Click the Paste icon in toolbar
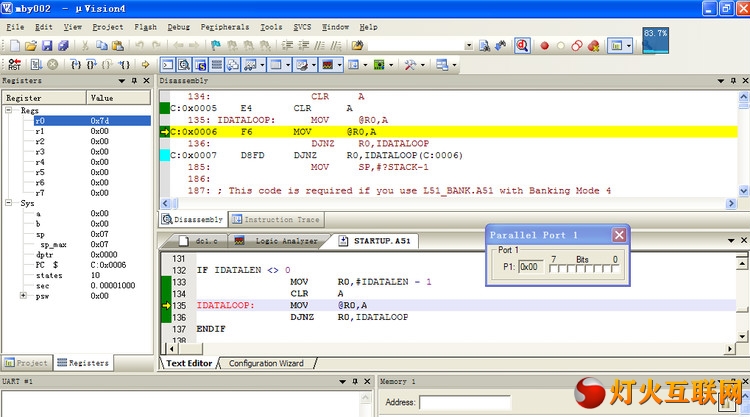 [x=118, y=46]
